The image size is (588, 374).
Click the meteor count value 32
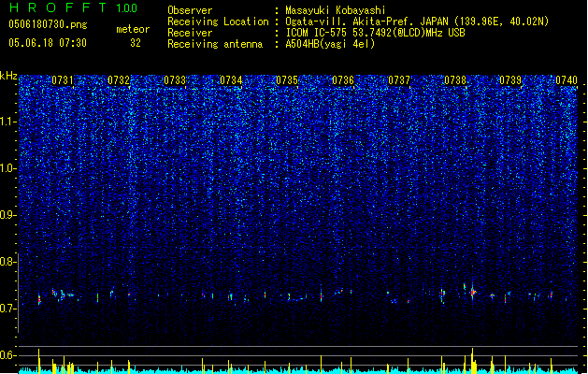[x=136, y=43]
